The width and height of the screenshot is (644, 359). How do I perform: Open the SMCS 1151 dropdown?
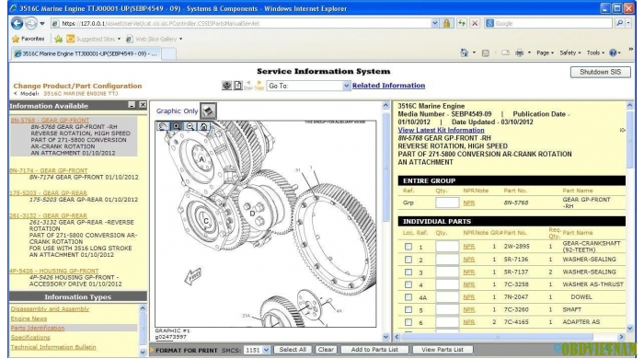tap(257, 350)
